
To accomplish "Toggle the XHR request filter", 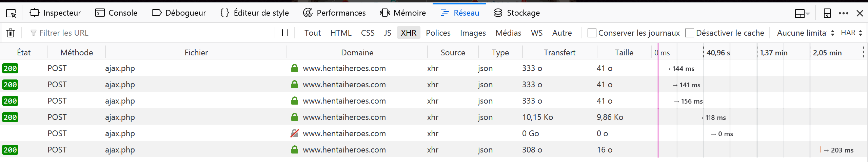I will (x=408, y=33).
